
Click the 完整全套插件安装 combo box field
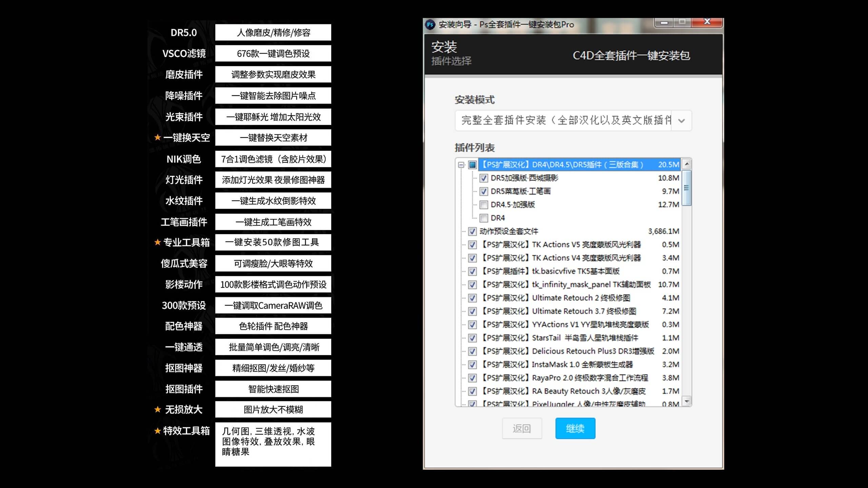pyautogui.click(x=563, y=121)
